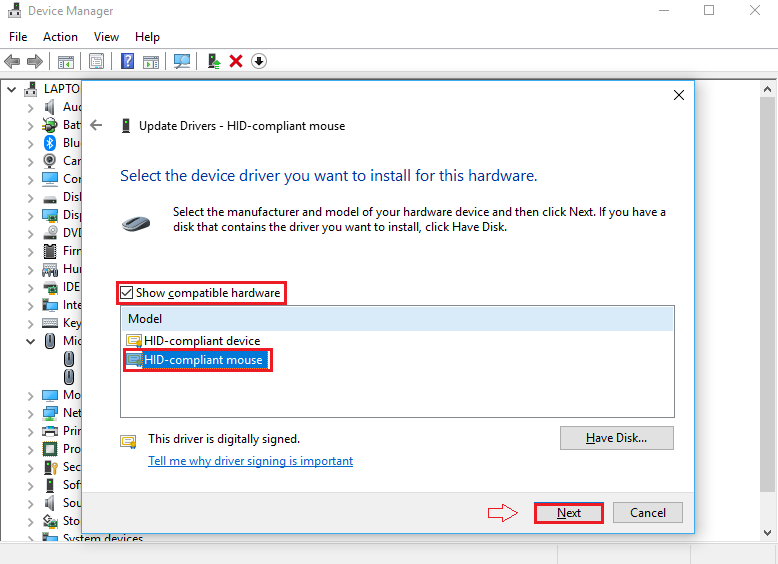The height and width of the screenshot is (564, 778).
Task: Expand the Audio category in device tree
Action: 29,107
